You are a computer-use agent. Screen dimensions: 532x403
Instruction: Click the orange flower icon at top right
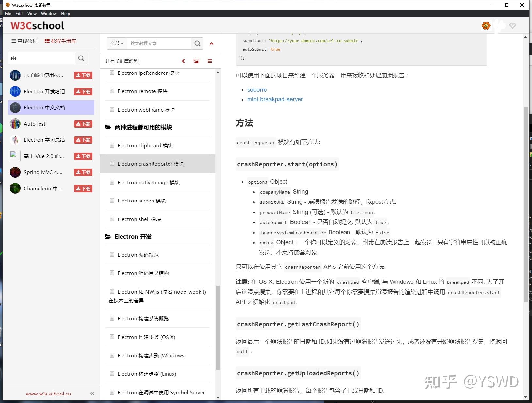486,25
